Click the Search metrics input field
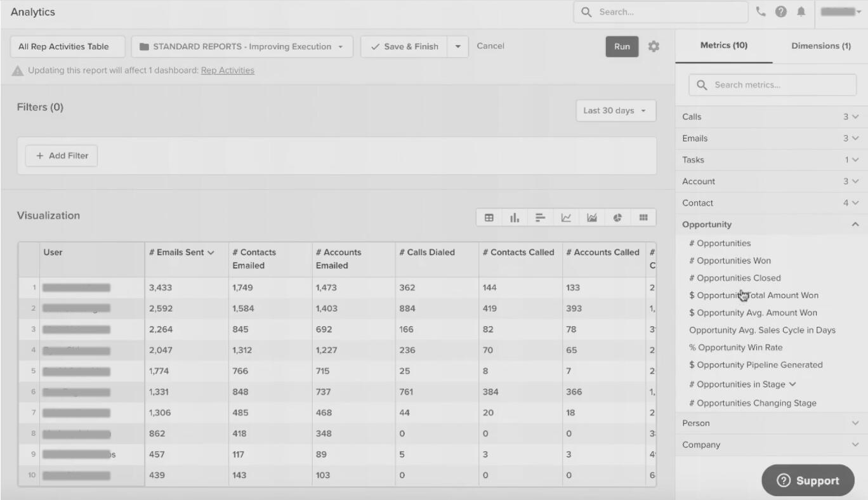 click(x=772, y=85)
